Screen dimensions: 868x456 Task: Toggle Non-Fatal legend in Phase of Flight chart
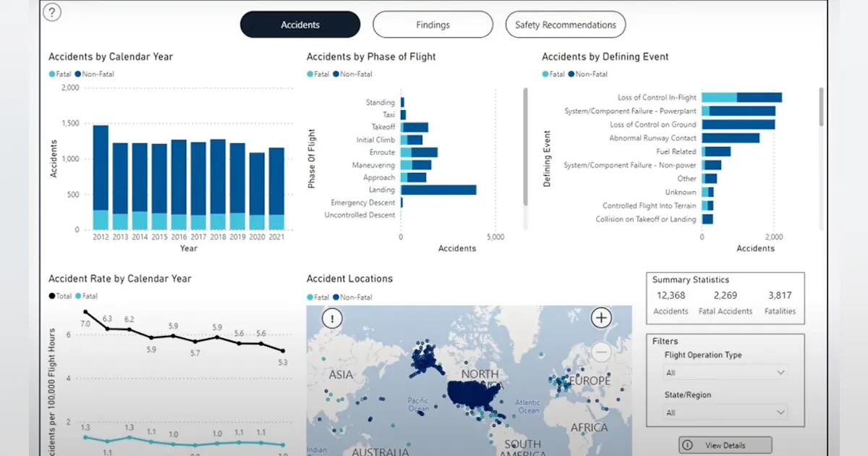[x=352, y=74]
